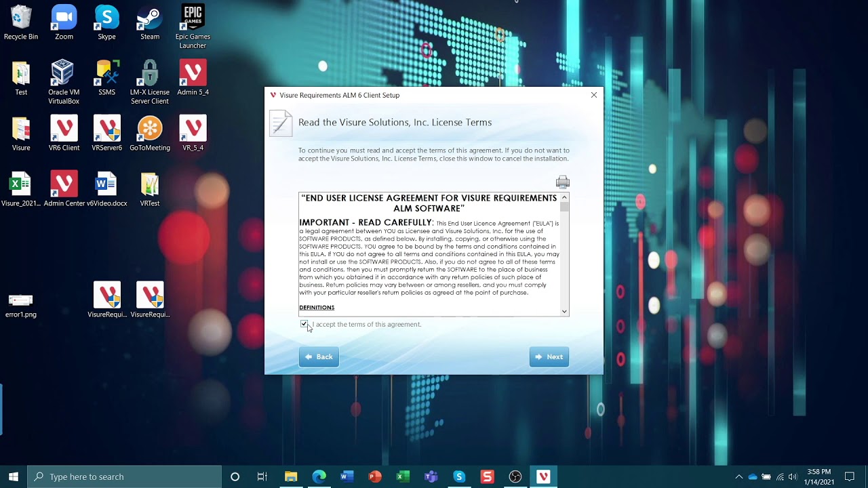Select the Epic Games Launcher icon

[193, 27]
